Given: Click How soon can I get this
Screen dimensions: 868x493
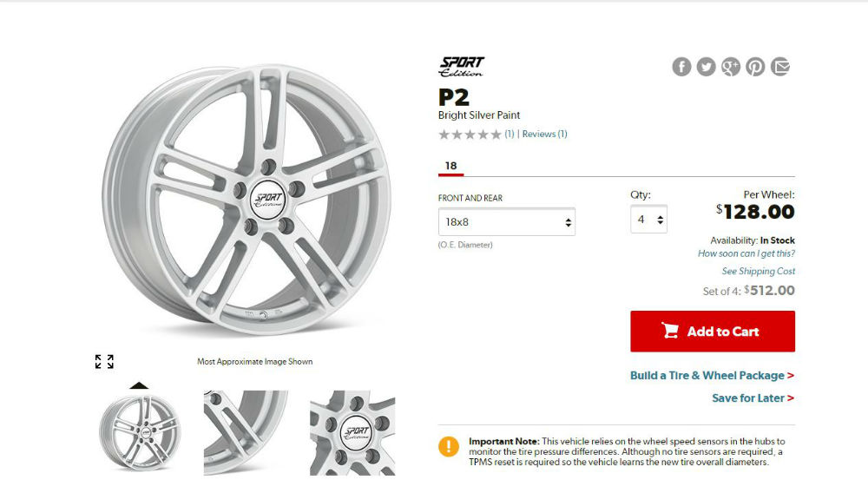Looking at the screenshot, I should point(746,253).
